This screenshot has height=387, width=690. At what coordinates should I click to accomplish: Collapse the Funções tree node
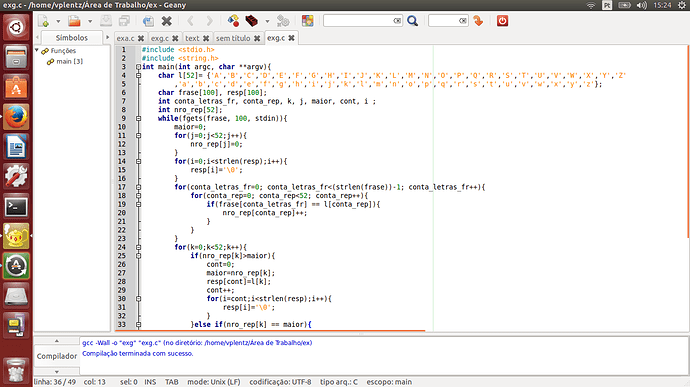(37, 50)
